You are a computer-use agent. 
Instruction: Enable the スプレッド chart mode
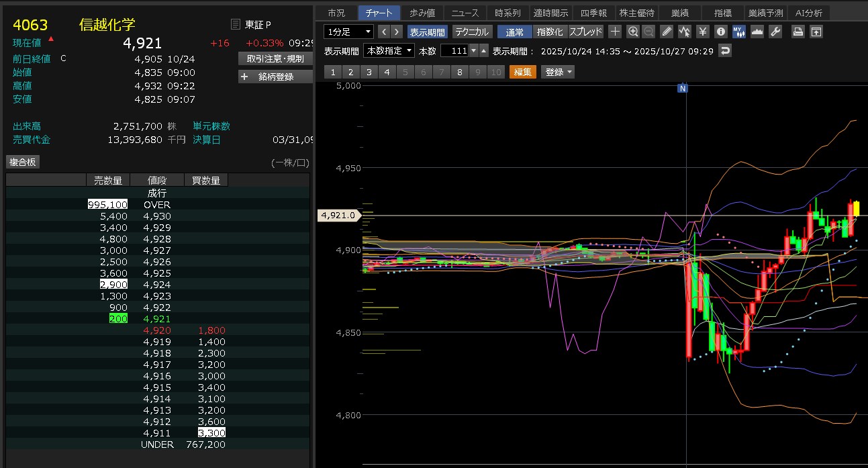click(586, 32)
